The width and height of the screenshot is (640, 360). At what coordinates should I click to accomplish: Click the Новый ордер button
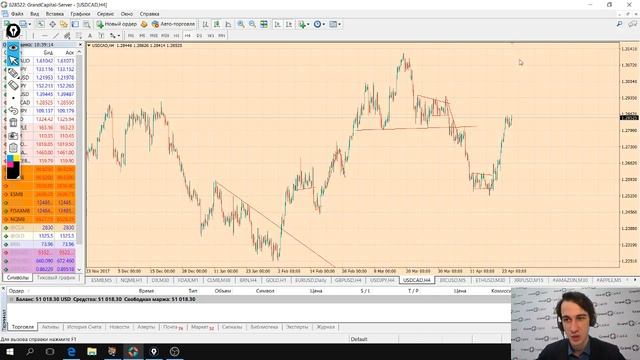[x=117, y=24]
